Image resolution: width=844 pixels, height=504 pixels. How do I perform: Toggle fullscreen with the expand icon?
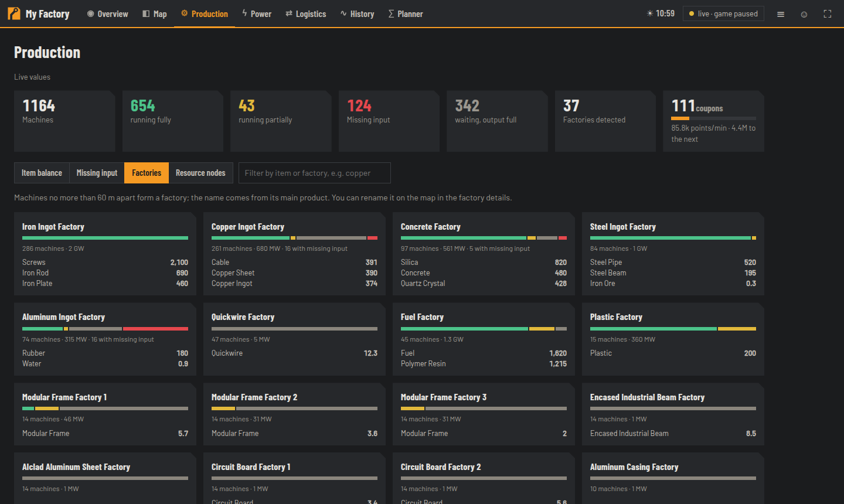click(x=828, y=14)
